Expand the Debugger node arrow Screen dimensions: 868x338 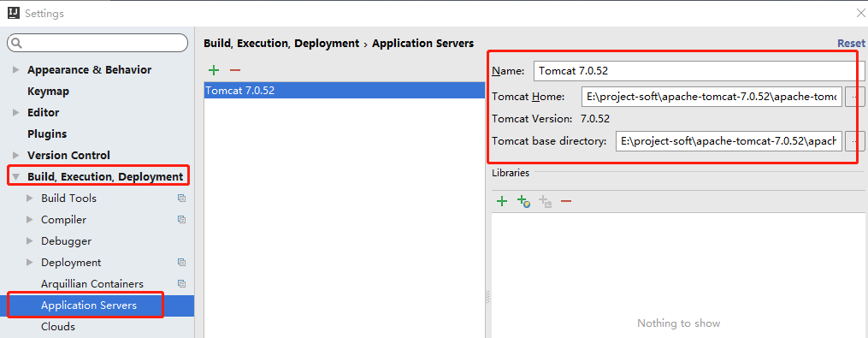pyautogui.click(x=30, y=241)
